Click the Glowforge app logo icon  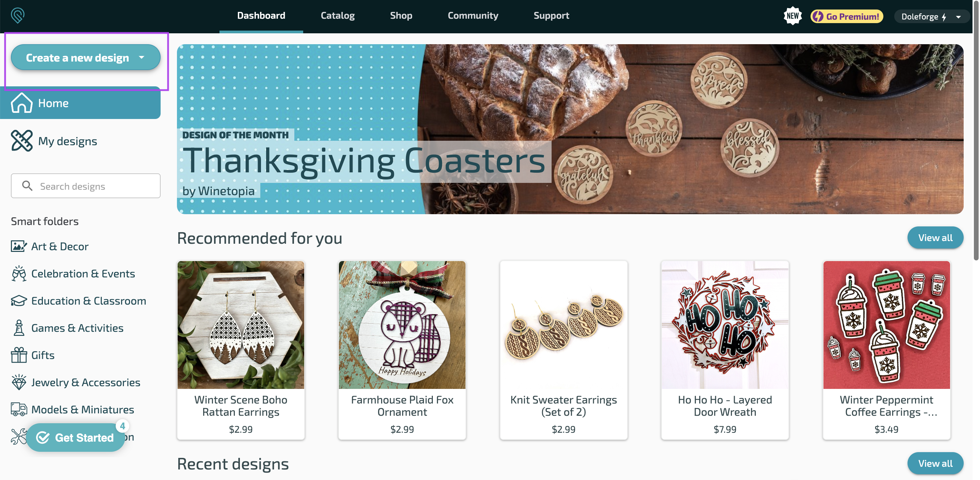pos(17,15)
